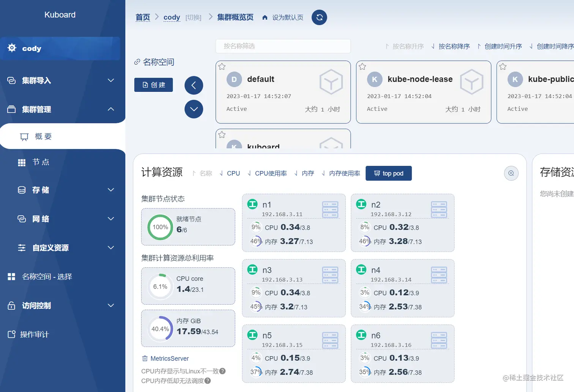Sort namespaces by 创建时间升序
Screen dimensions: 574x392
499,46
